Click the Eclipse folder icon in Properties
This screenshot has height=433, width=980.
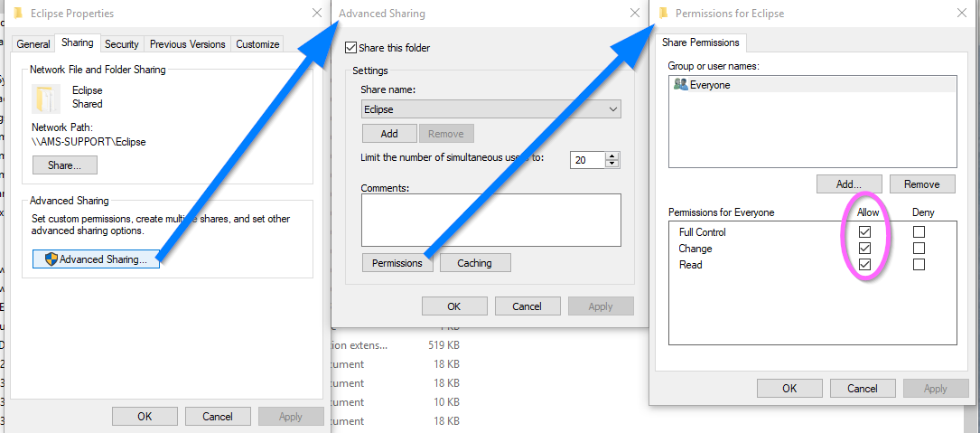[x=46, y=99]
